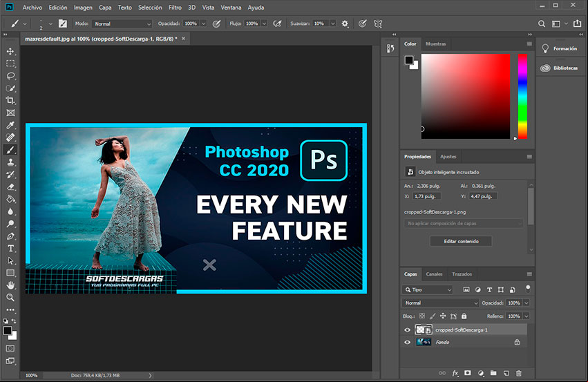
Task: Add layer style with fx icon
Action: pos(455,373)
